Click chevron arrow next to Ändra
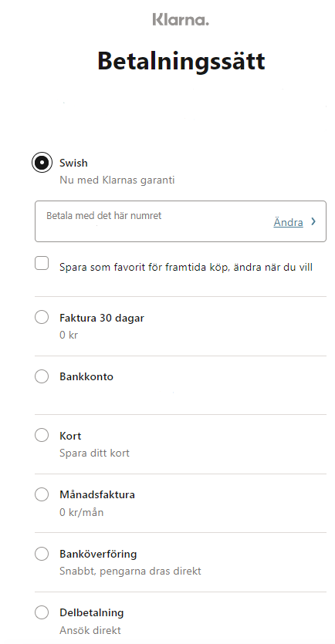 point(313,221)
